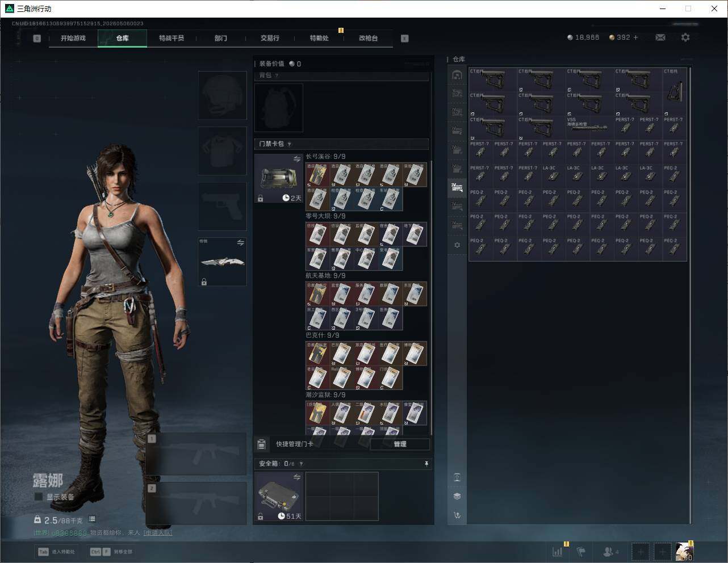Toggle the 显示装备 checkbox
Viewport: 728px width, 563px height.
point(38,497)
